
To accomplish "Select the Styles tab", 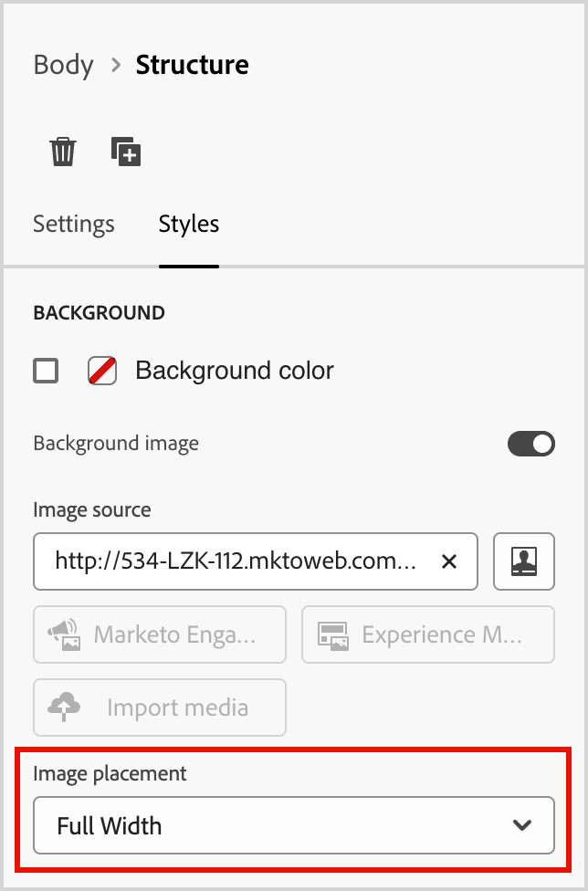I will click(x=188, y=224).
